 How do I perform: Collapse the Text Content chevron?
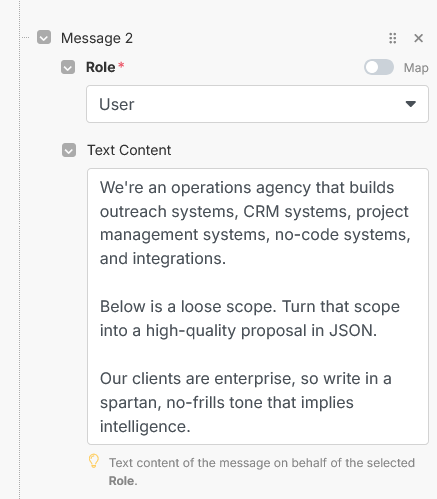(x=69, y=150)
